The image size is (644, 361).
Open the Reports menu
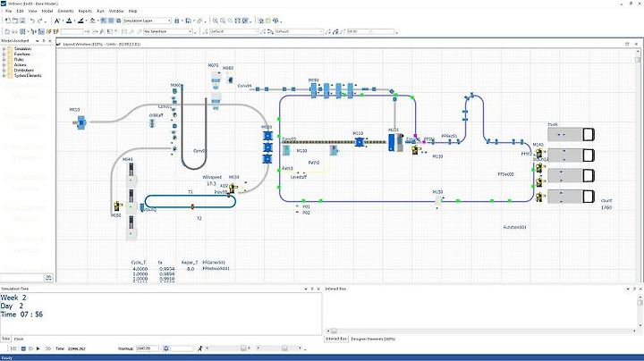pos(85,11)
